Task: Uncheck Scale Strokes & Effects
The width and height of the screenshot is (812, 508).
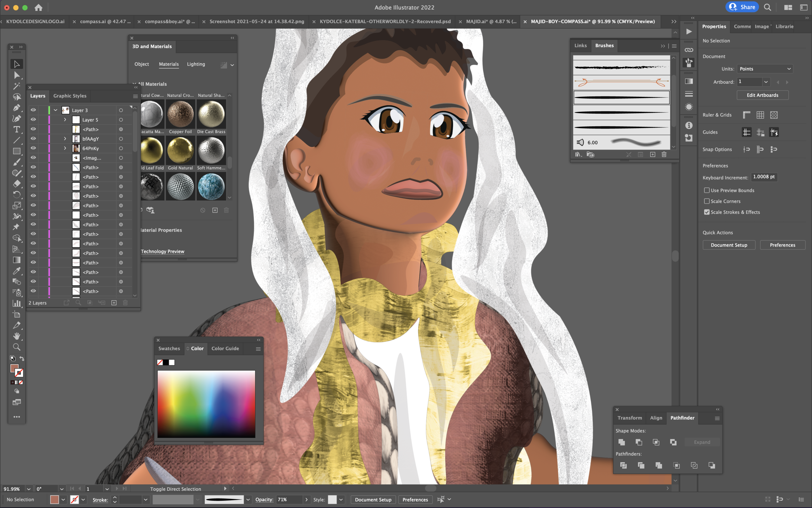Action: point(706,212)
